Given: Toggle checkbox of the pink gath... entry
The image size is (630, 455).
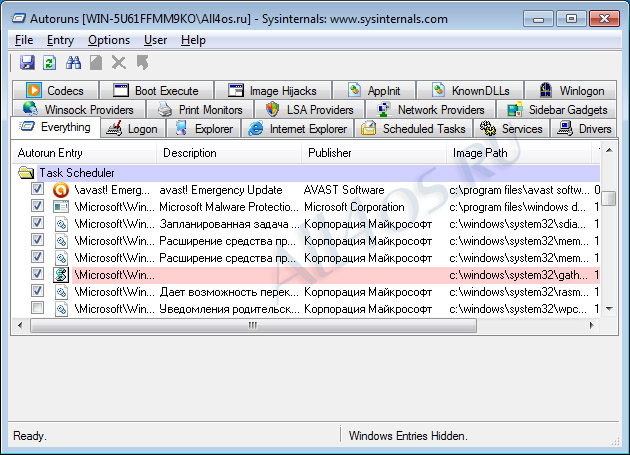Looking at the screenshot, I should click(37, 274).
